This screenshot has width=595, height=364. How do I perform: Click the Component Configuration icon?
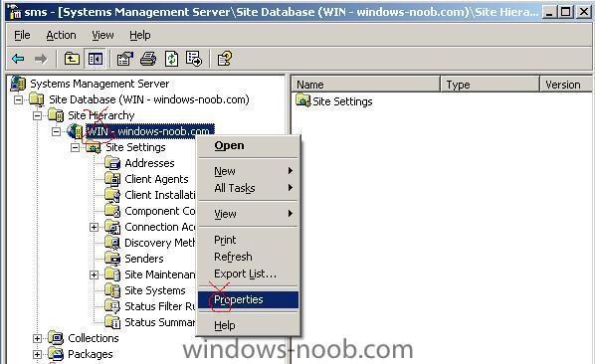[x=112, y=211]
